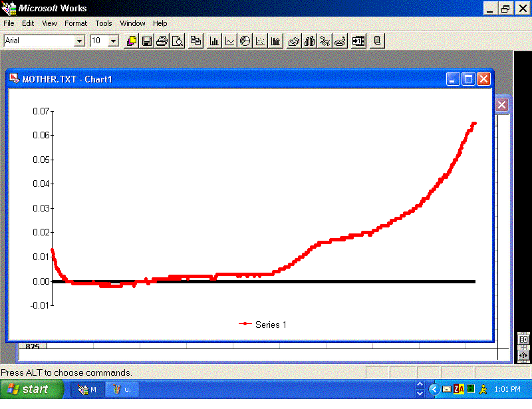Expand the Arial font name dropdown
Viewport: 532px width, 409px height.
click(x=80, y=41)
